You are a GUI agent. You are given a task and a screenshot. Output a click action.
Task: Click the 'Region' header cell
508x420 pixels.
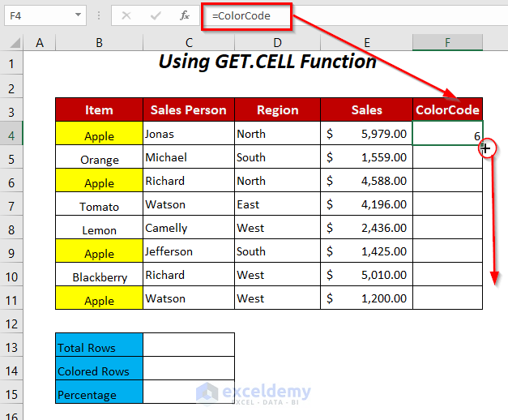coord(277,109)
